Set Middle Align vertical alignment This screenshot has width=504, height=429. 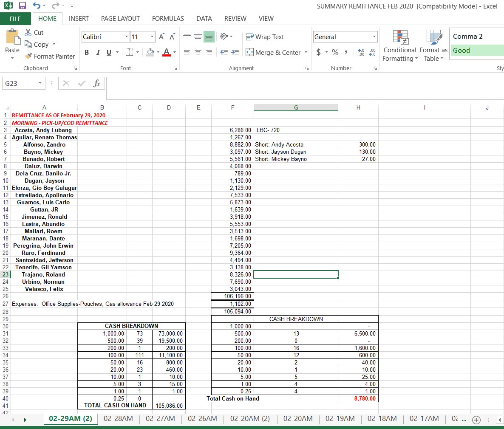pos(198,36)
